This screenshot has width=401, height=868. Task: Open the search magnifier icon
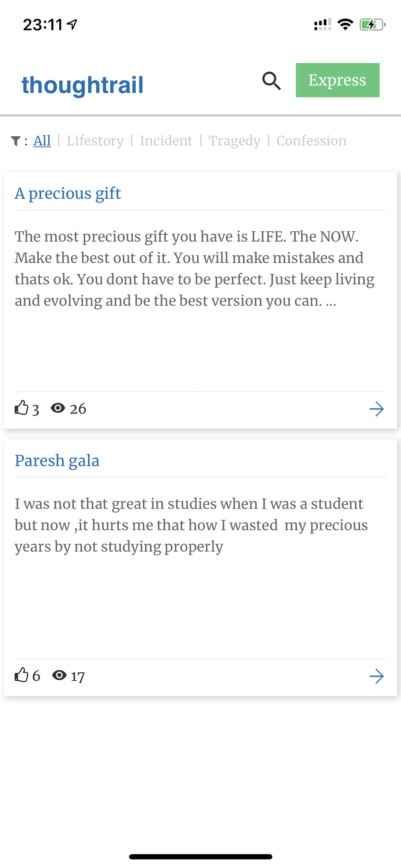tap(271, 81)
